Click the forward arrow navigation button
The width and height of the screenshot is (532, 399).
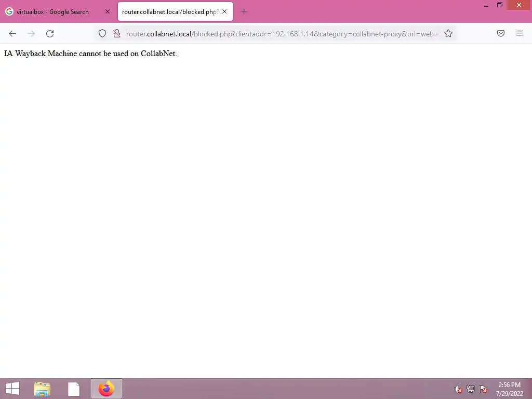click(31, 34)
